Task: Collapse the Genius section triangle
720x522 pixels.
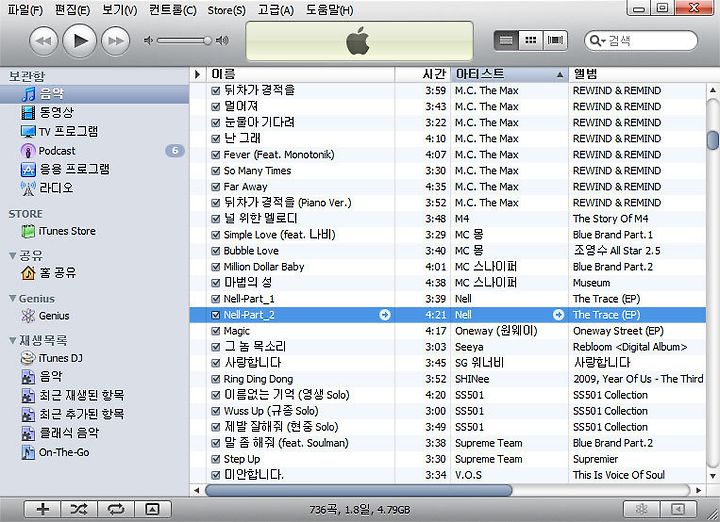Action: 12,298
